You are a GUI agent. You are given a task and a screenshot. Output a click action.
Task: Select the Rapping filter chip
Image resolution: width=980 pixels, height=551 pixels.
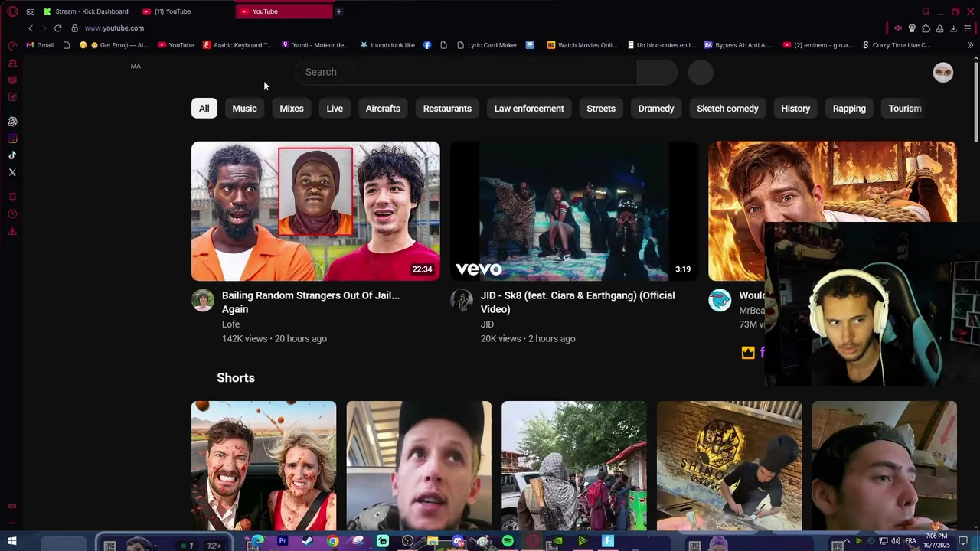pyautogui.click(x=849, y=109)
